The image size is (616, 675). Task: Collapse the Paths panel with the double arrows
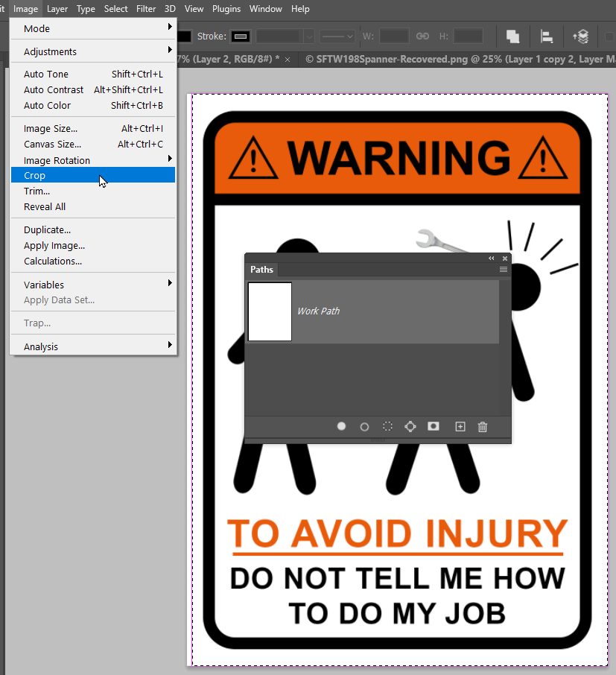pyautogui.click(x=491, y=258)
